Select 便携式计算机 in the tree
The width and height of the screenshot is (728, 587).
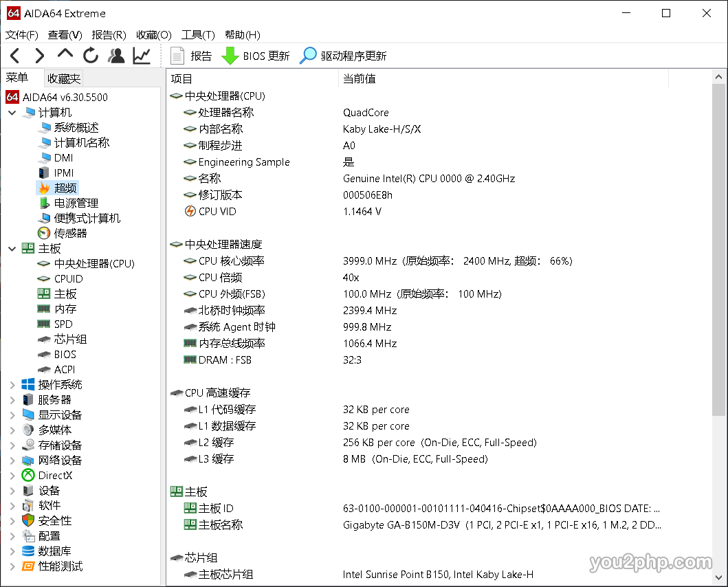[87, 219]
